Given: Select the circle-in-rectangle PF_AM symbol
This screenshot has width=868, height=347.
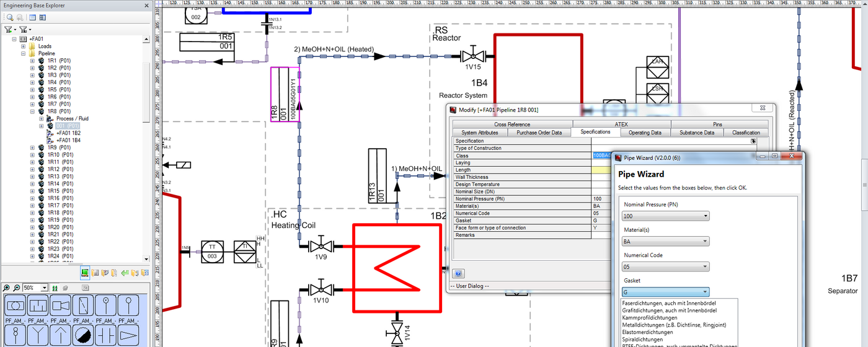Looking at the screenshot, I should coord(15,305).
